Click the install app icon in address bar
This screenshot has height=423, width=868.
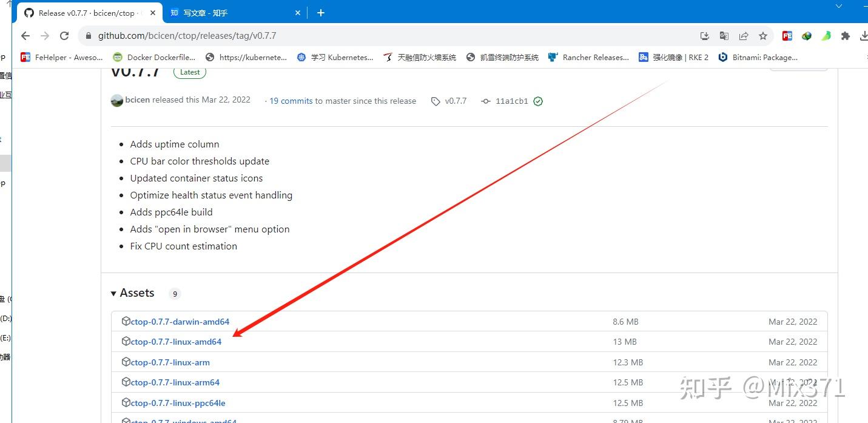[x=704, y=36]
